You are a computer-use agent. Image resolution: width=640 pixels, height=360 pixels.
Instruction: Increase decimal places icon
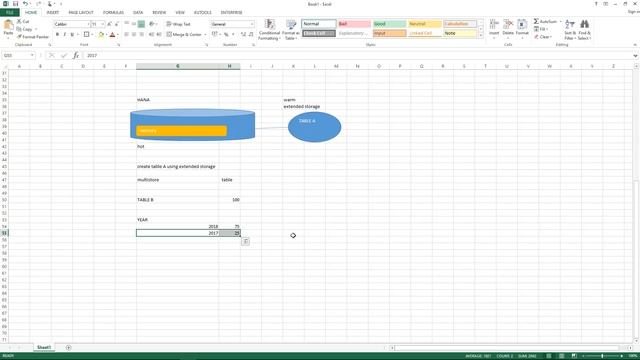point(243,34)
